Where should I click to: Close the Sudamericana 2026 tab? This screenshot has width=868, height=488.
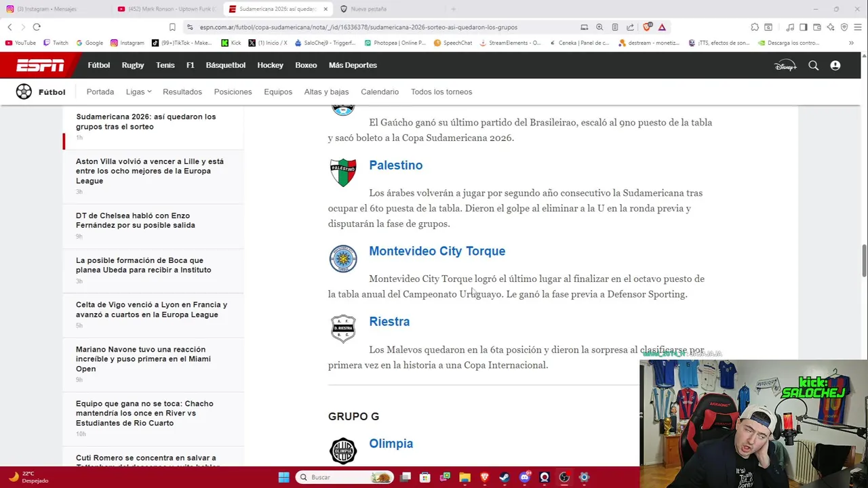point(325,9)
